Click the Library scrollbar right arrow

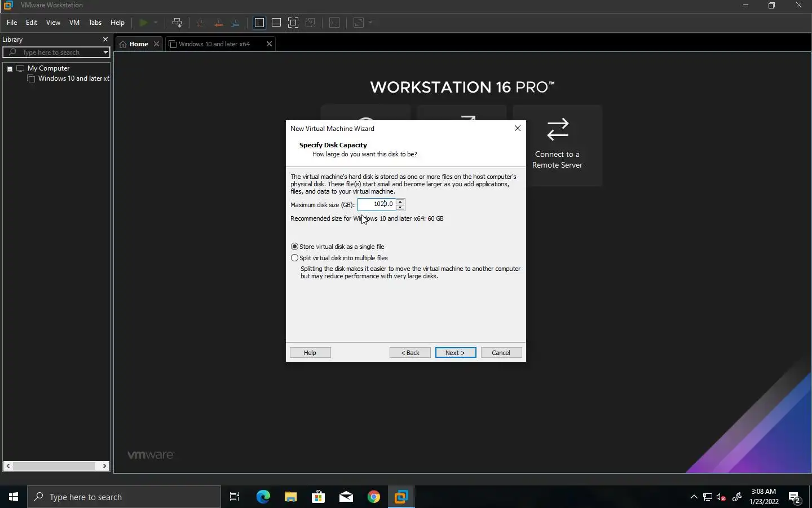coord(105,466)
